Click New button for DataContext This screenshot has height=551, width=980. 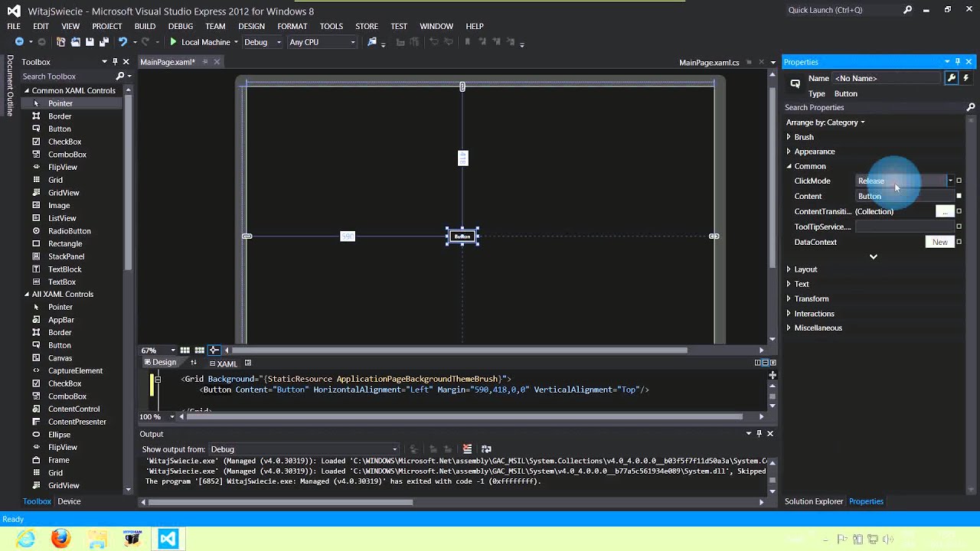[x=939, y=242]
